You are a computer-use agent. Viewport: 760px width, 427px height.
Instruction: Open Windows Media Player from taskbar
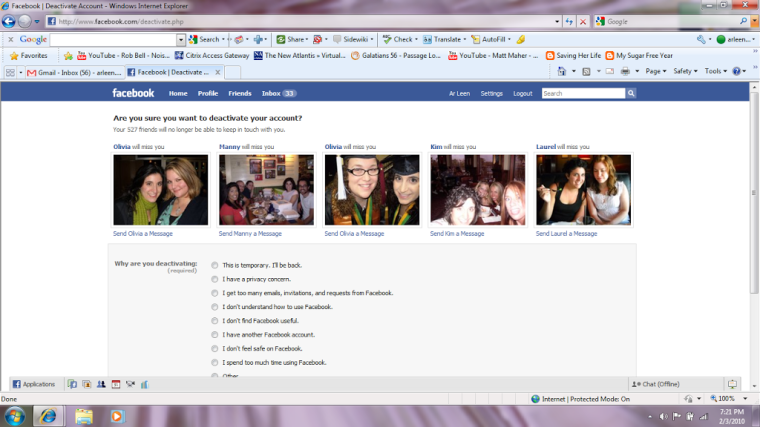[117, 416]
